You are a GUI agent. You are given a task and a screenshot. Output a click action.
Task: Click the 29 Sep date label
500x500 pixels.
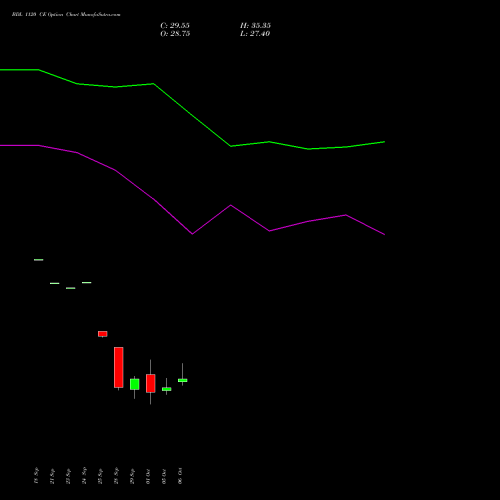132,476
